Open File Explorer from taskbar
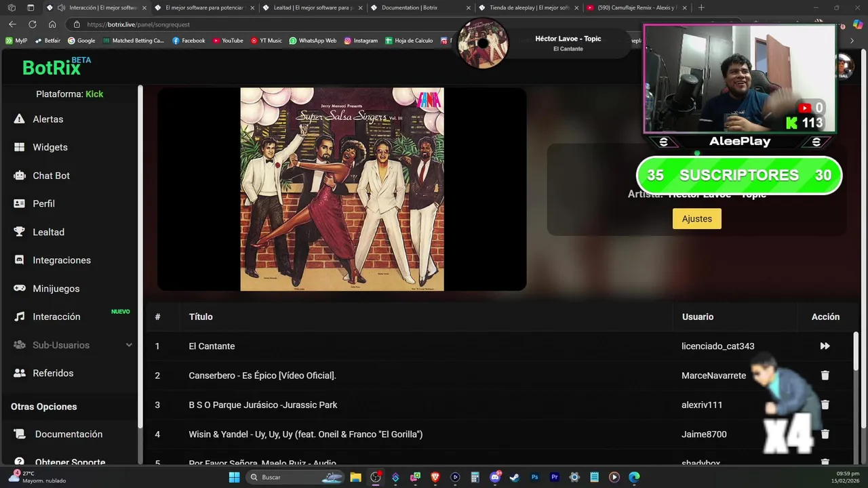Viewport: 868px width, 488px height. [x=355, y=477]
